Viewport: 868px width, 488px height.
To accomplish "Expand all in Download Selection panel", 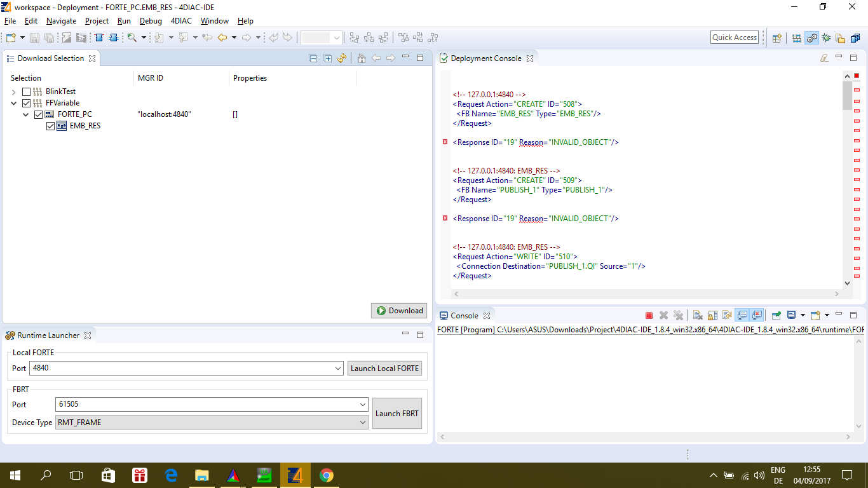I will tap(328, 58).
